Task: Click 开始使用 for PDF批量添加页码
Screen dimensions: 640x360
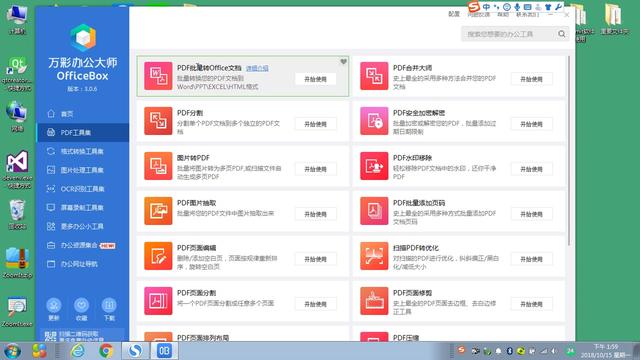Action: click(x=531, y=214)
